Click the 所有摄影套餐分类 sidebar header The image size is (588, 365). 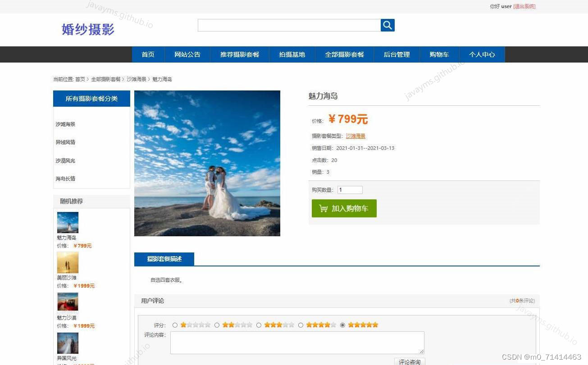click(x=91, y=99)
